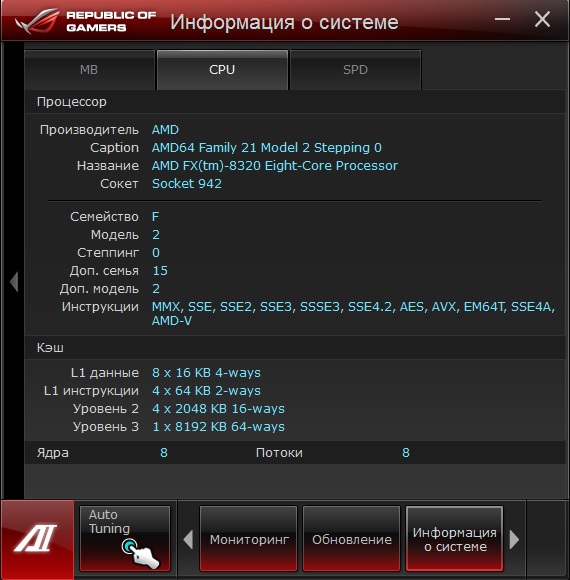Click the Информация о системе window title
The width and height of the screenshot is (570, 580).
click(x=284, y=22)
